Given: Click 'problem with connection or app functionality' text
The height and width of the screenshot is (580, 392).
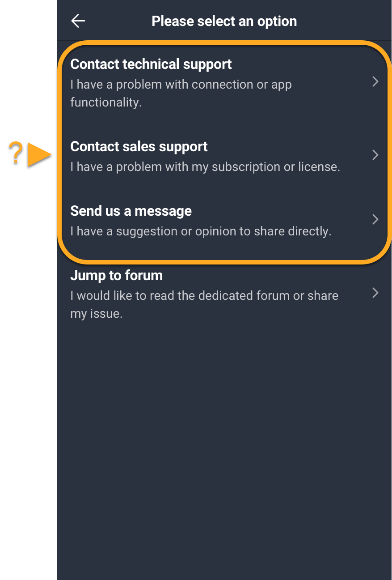Looking at the screenshot, I should (181, 93).
